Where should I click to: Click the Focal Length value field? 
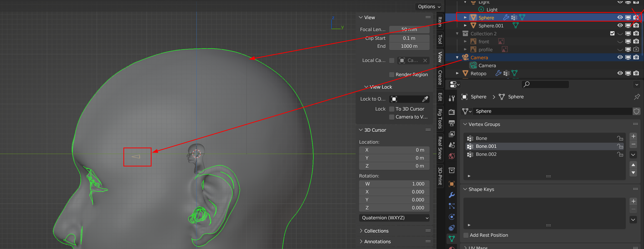tap(409, 30)
